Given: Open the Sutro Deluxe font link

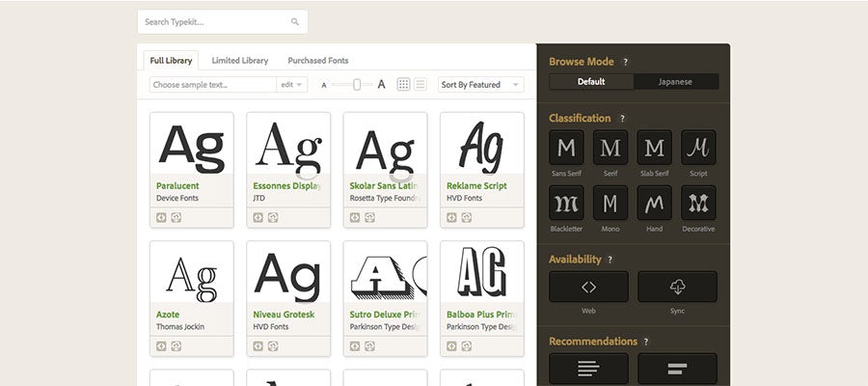Looking at the screenshot, I should [x=384, y=315].
